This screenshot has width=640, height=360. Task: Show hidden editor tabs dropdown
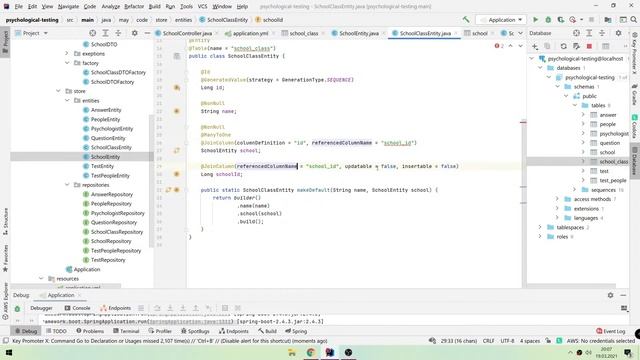click(x=520, y=33)
